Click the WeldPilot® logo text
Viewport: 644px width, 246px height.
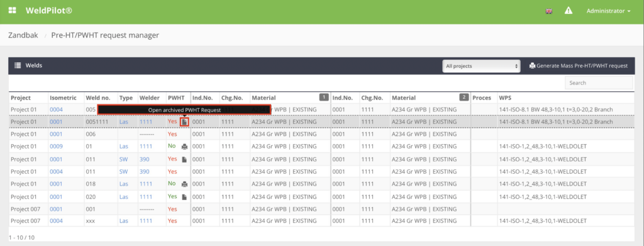coord(49,11)
